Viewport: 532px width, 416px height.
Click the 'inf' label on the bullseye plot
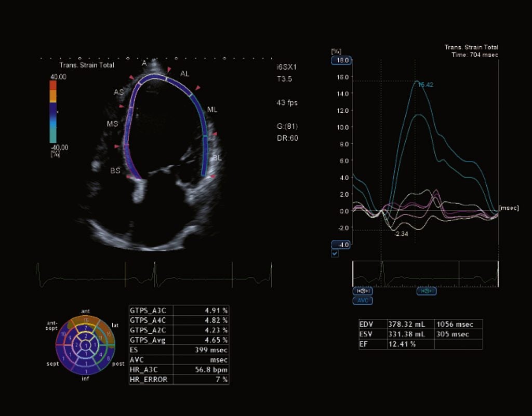85,379
